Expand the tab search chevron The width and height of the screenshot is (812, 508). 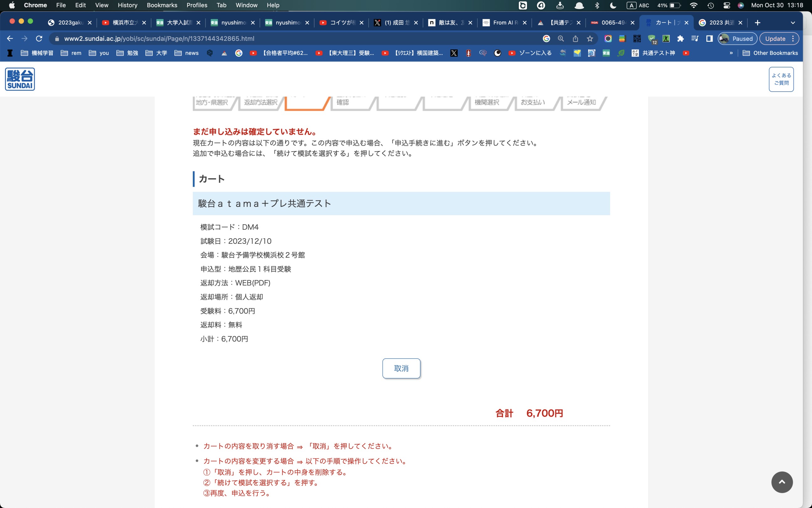click(x=793, y=23)
